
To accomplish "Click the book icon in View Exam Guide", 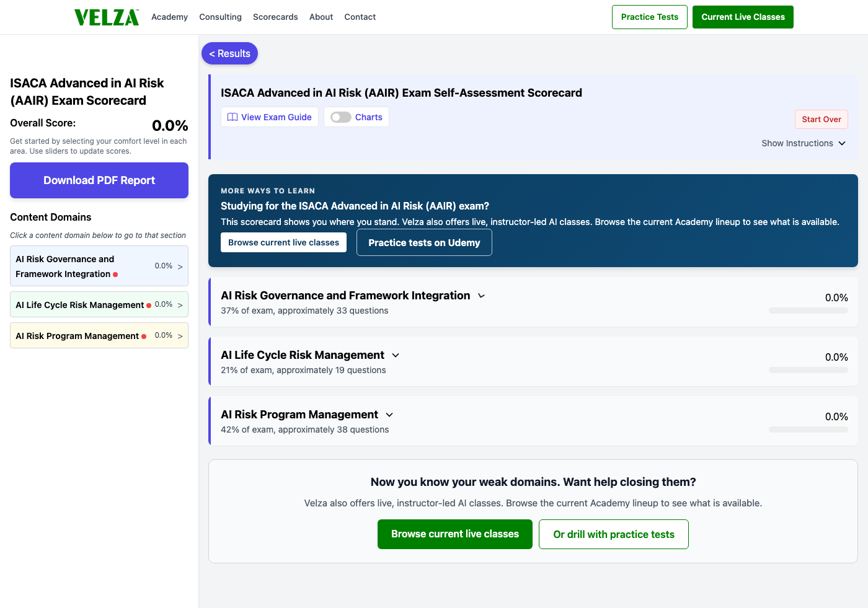I will [232, 117].
